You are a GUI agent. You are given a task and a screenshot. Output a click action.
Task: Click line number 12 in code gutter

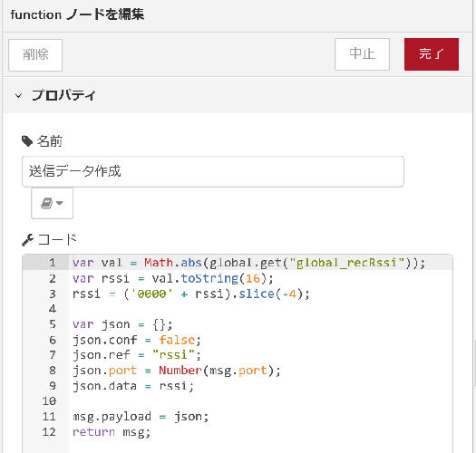[x=49, y=432]
